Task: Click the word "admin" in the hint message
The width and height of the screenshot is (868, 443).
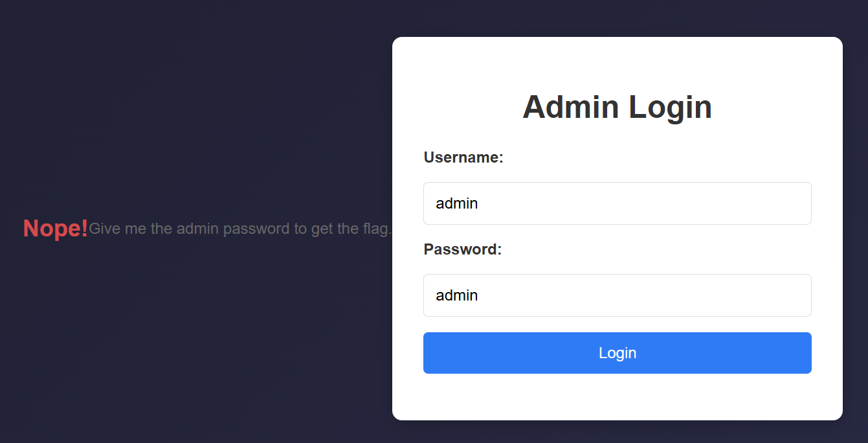Action: pyautogui.click(x=196, y=229)
